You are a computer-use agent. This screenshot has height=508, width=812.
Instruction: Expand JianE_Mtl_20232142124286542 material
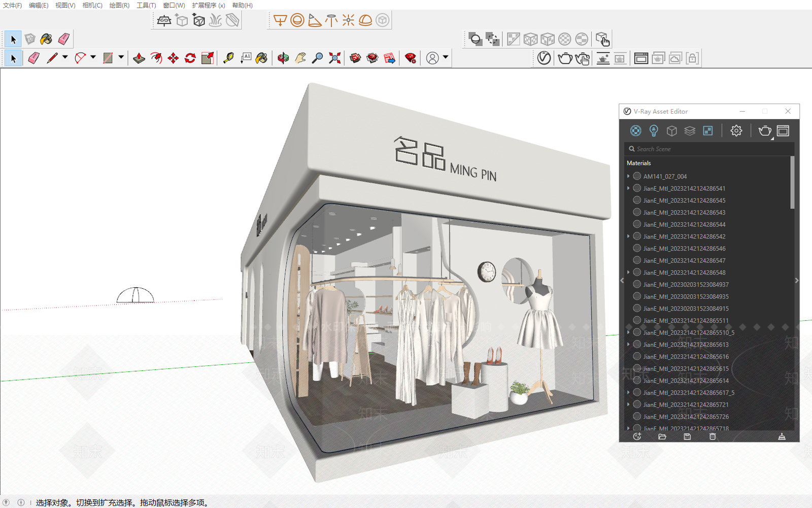pos(628,236)
